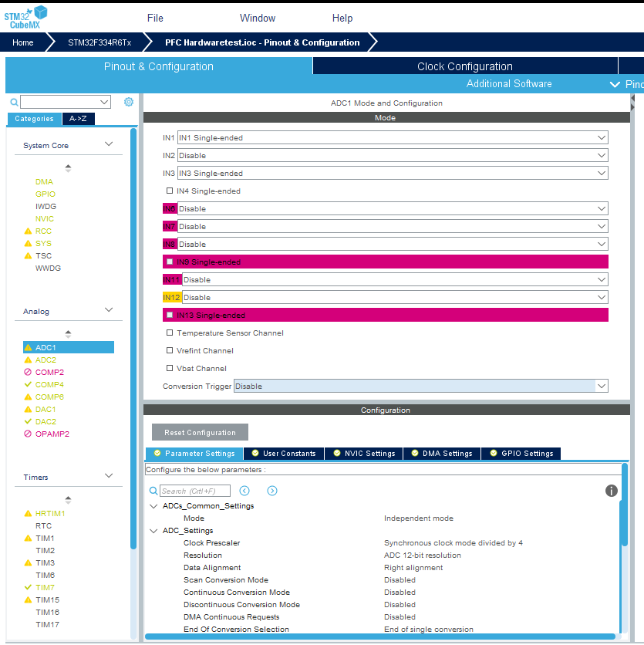This screenshot has width=644, height=645.
Task: Click the info icon in Parameter Settings
Action: click(612, 491)
